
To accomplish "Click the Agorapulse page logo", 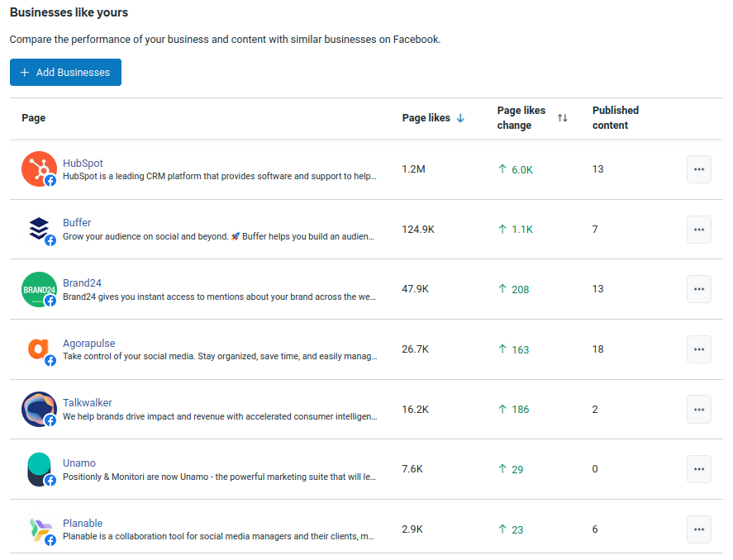I will click(x=40, y=349).
